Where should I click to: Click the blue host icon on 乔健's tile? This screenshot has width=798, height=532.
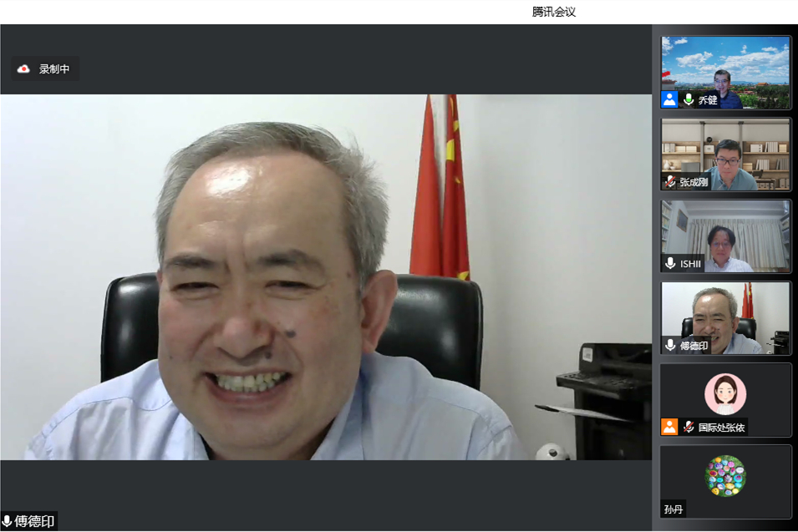click(669, 99)
